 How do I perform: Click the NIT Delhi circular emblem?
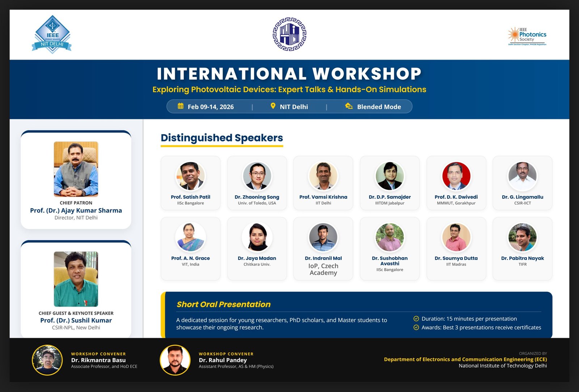pyautogui.click(x=289, y=34)
